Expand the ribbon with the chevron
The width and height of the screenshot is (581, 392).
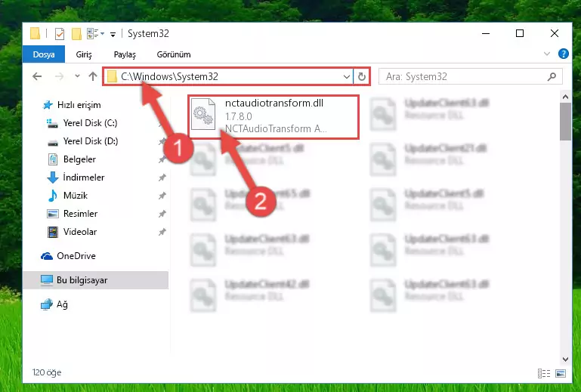[x=546, y=54]
